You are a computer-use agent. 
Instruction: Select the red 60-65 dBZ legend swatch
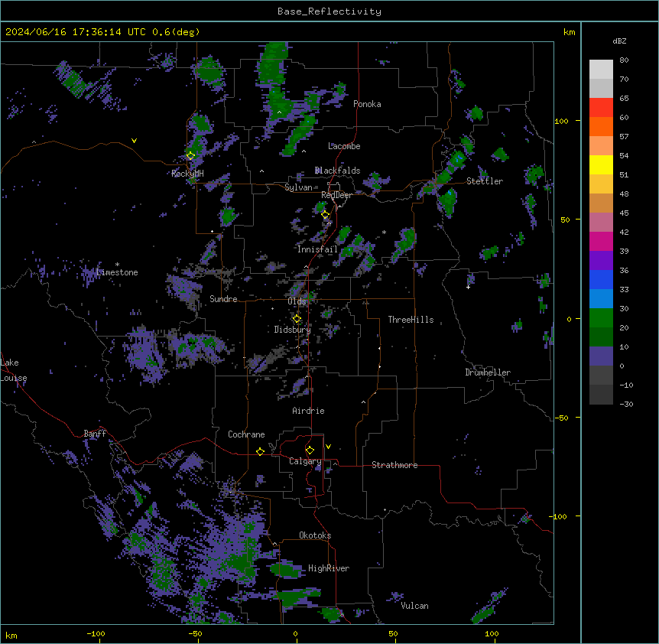pos(601,108)
